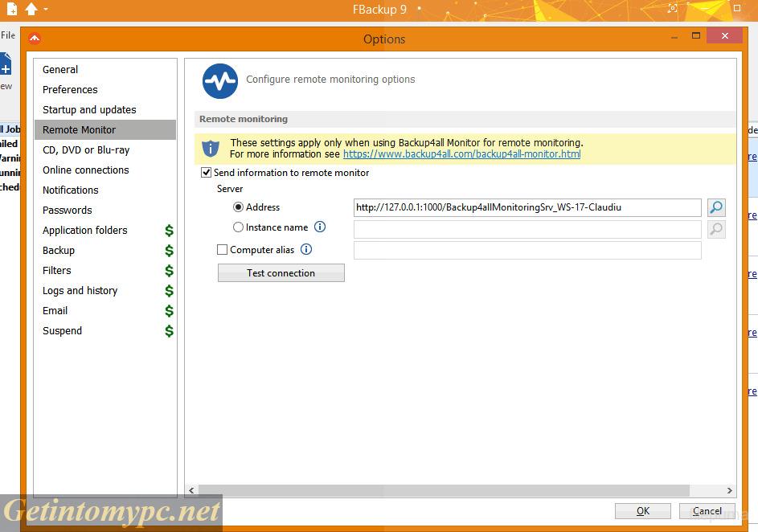Image resolution: width=758 pixels, height=532 pixels.
Task: Uncheck Send information to remote monitor
Action: [x=207, y=173]
